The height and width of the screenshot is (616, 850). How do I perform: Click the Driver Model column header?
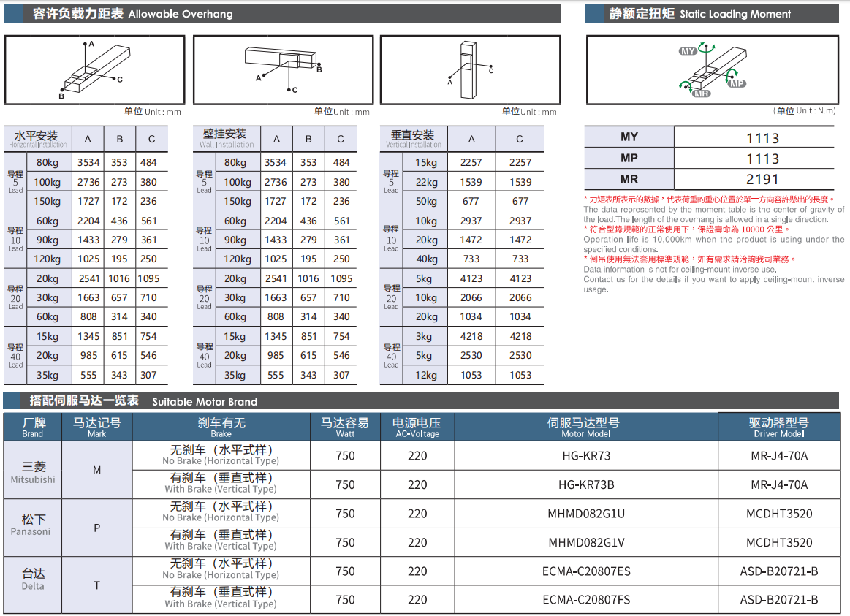(779, 427)
